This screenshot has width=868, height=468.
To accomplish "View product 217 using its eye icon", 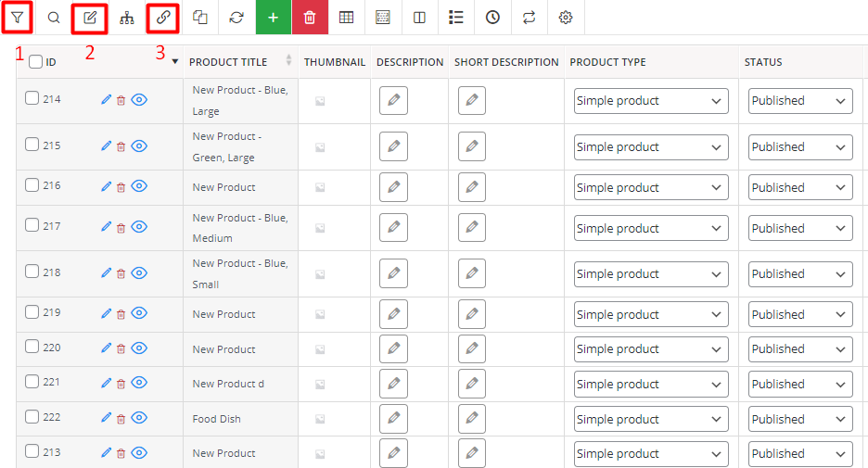I will point(139,226).
